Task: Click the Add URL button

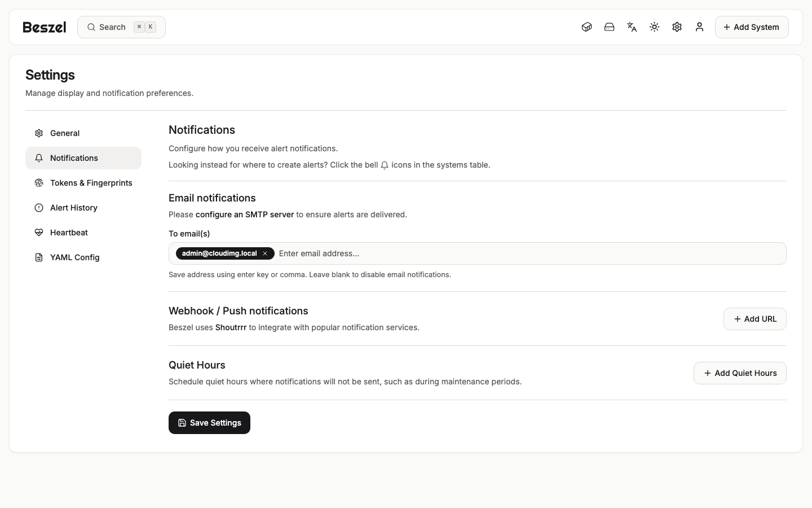Action: pos(755,319)
